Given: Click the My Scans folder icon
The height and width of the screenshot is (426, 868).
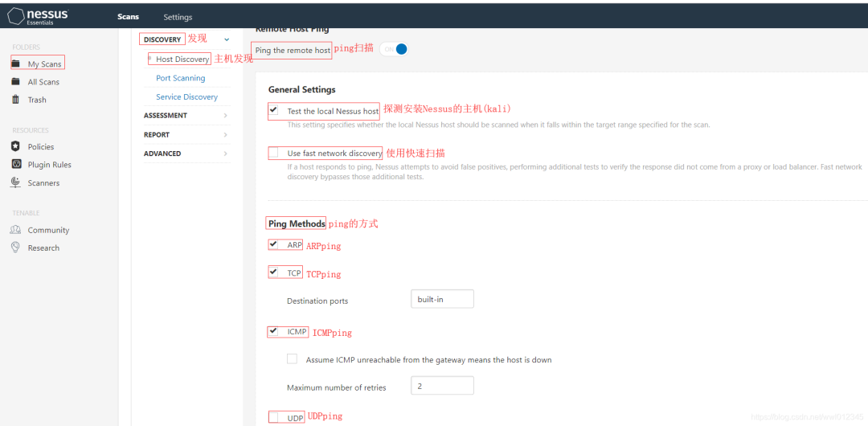Looking at the screenshot, I should coord(15,63).
